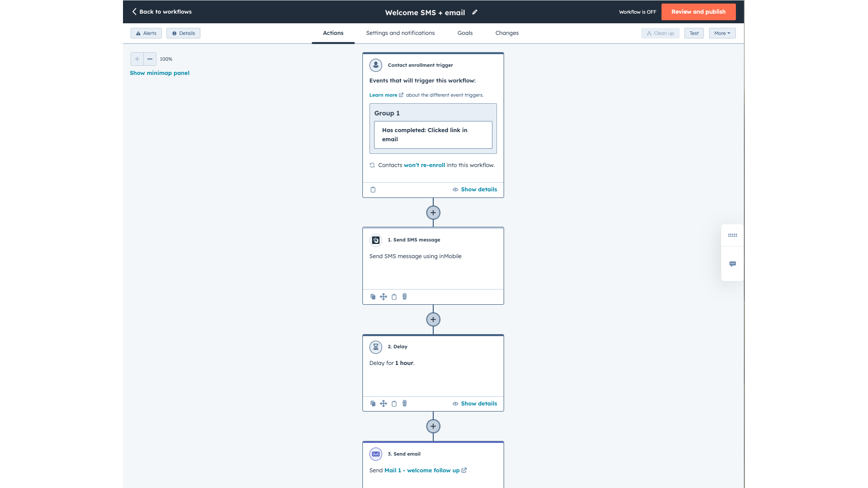
Task: Switch to the Goals tab
Action: click(x=465, y=33)
